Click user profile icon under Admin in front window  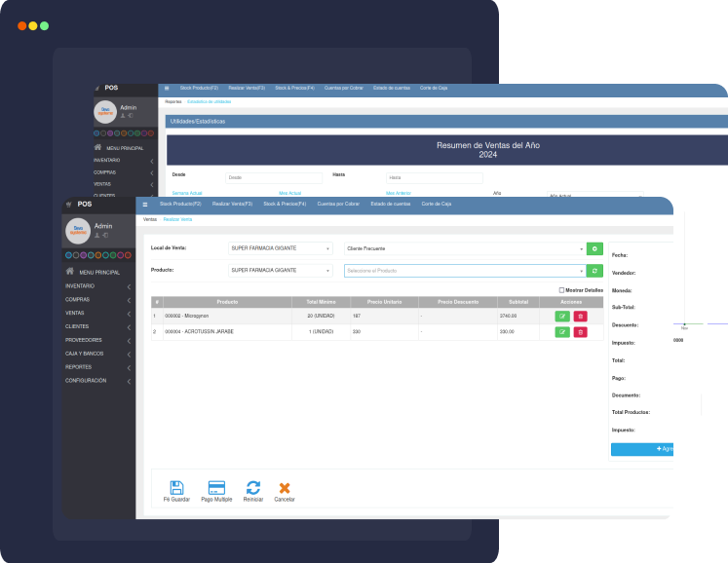point(97,236)
